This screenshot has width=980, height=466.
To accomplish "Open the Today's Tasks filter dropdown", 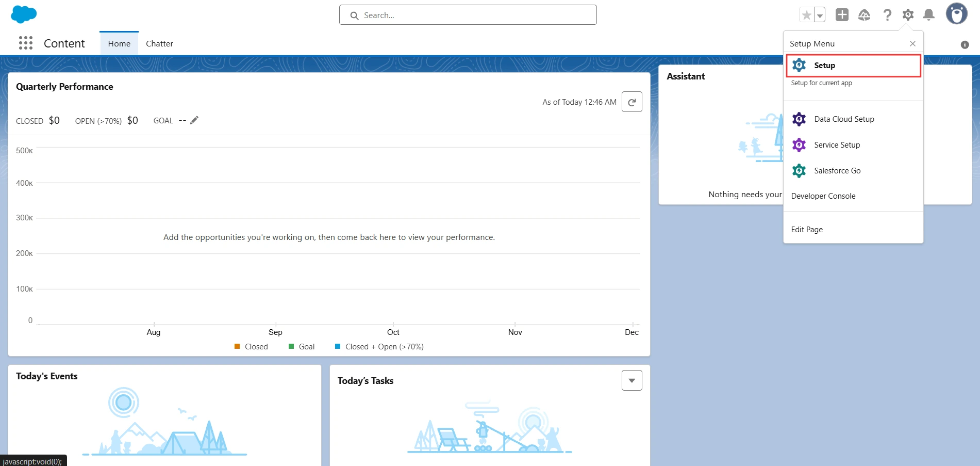I will 632,380.
